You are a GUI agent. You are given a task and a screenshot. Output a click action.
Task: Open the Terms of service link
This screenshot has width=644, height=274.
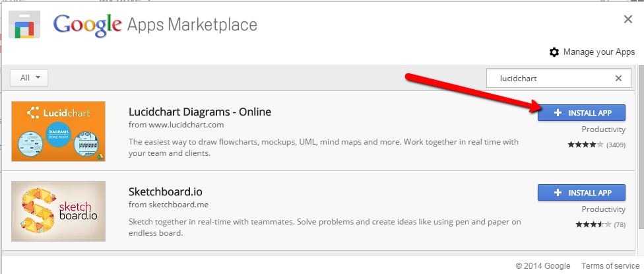tap(610, 266)
